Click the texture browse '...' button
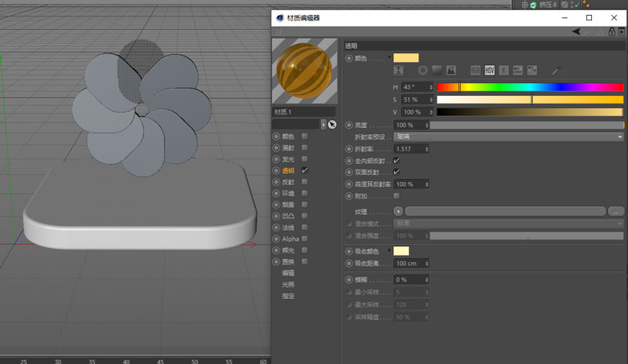The image size is (628, 364). pyautogui.click(x=616, y=211)
